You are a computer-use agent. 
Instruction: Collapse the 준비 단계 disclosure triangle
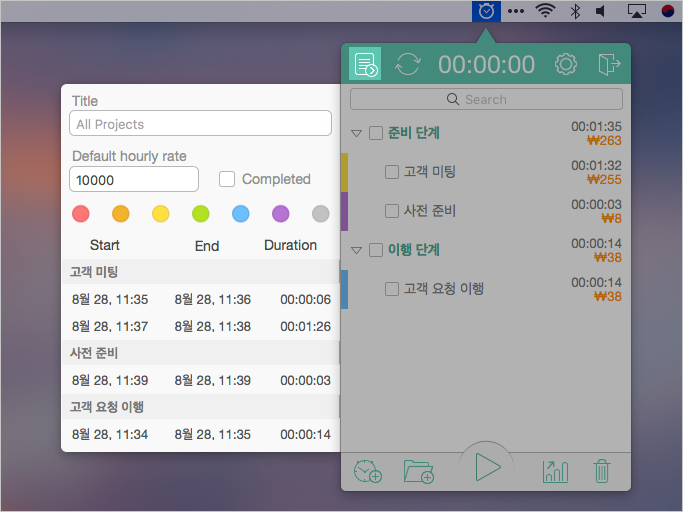pyautogui.click(x=356, y=133)
